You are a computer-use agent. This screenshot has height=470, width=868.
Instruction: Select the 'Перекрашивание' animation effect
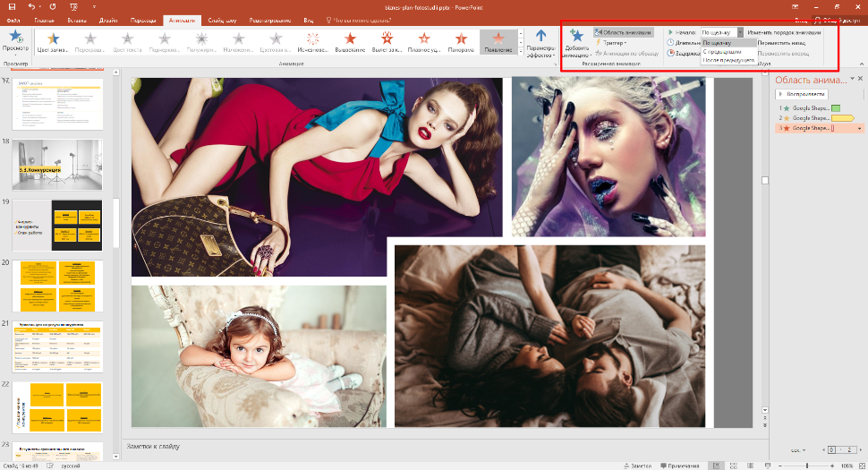[90, 41]
